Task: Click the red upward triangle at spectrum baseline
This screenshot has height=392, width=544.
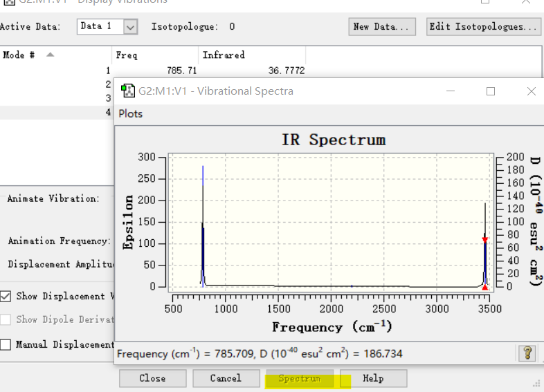Action: (x=485, y=287)
